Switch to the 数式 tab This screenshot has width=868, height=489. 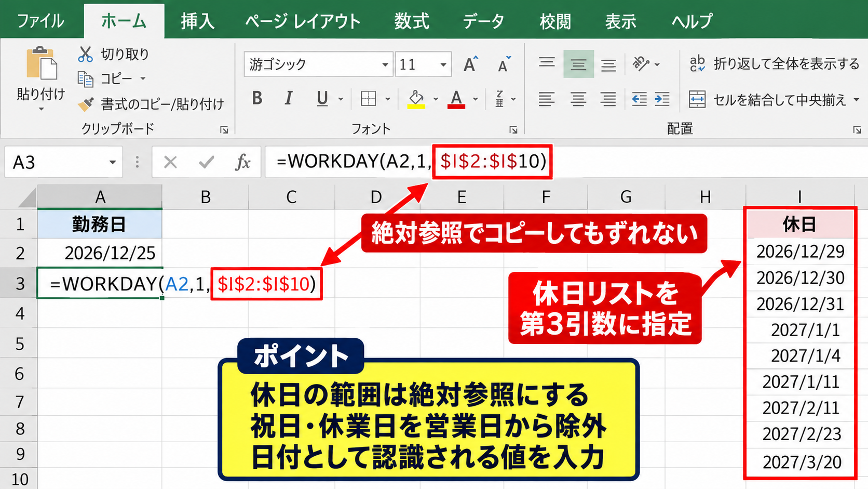[x=411, y=21]
